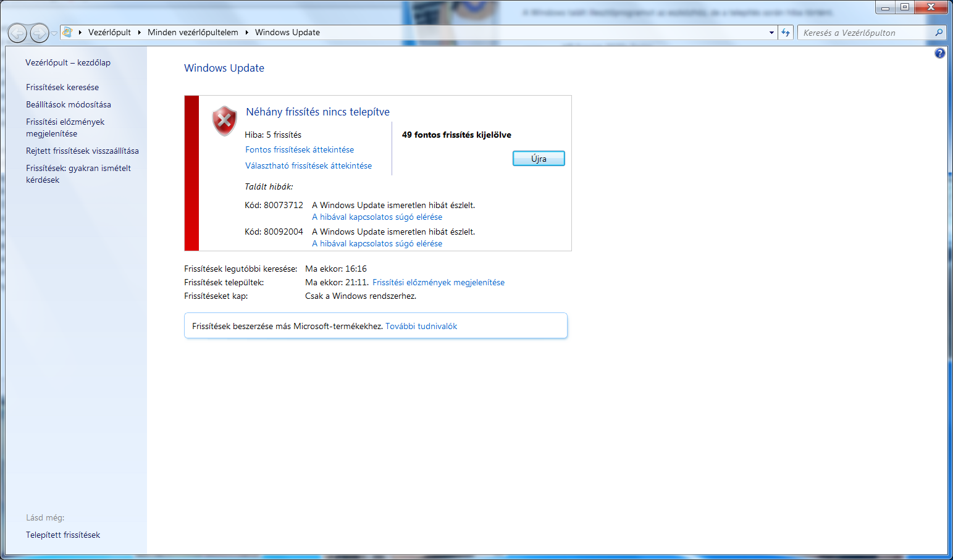This screenshot has height=560, width=953.
Task: Open recent pages dropdown beside navigation arrows
Action: [54, 33]
